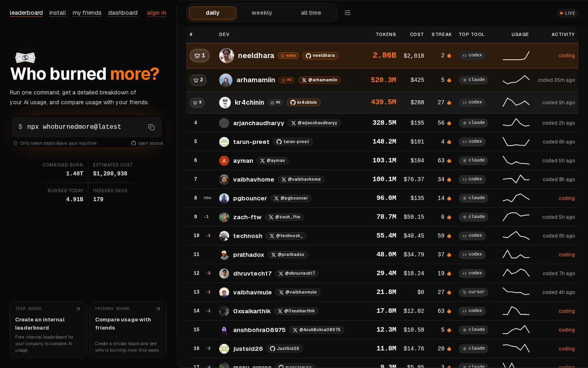Open the my friends nav link

[x=87, y=13]
